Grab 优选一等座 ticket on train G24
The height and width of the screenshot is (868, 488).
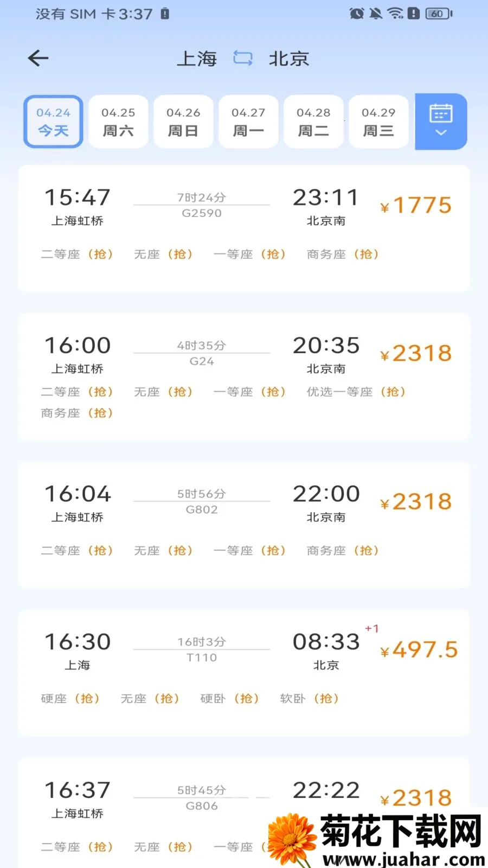point(356,392)
